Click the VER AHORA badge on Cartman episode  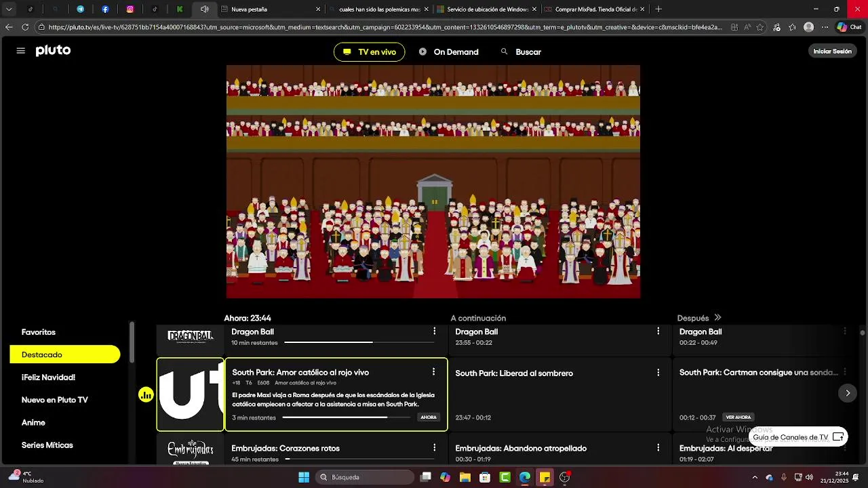738,418
